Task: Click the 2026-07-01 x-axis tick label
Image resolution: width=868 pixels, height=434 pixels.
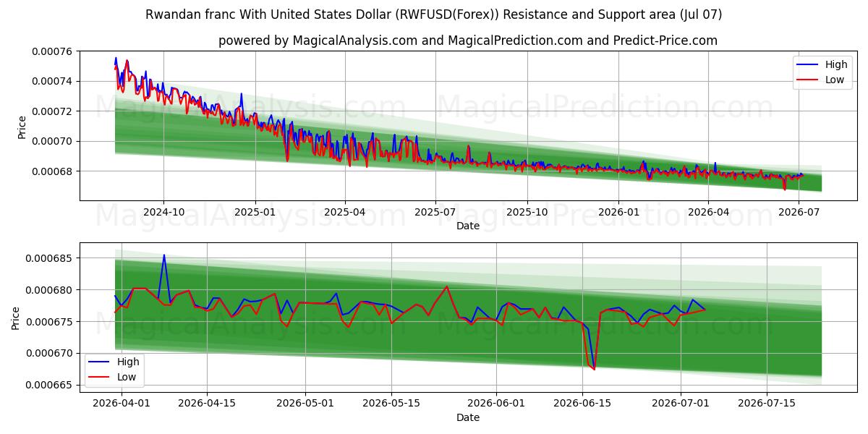Action: coord(680,404)
